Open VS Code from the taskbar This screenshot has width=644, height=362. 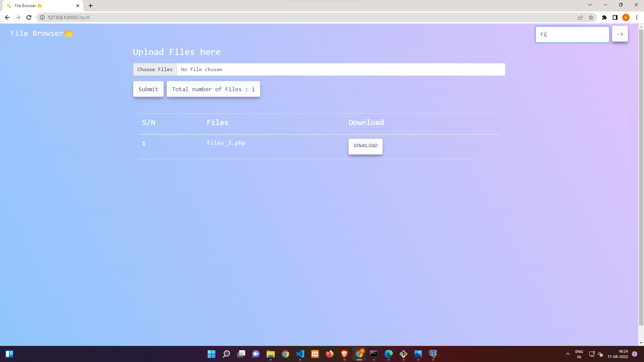tap(300, 354)
